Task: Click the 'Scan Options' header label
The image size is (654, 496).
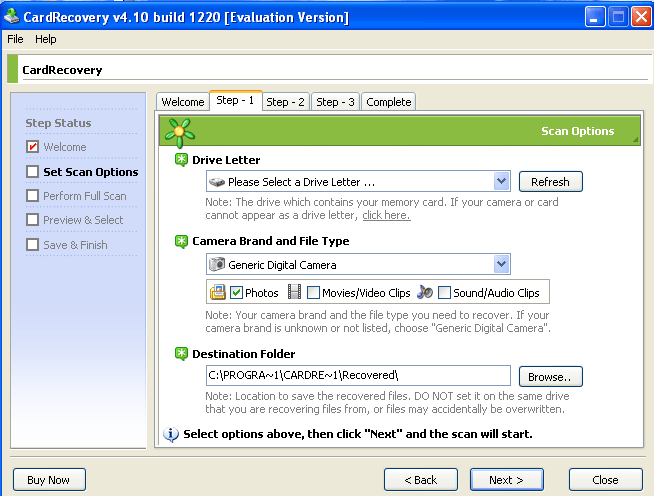Action: coord(578,131)
